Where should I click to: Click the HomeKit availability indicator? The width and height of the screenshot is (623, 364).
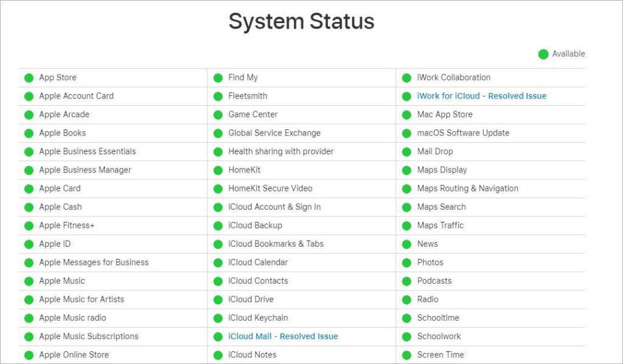217,170
